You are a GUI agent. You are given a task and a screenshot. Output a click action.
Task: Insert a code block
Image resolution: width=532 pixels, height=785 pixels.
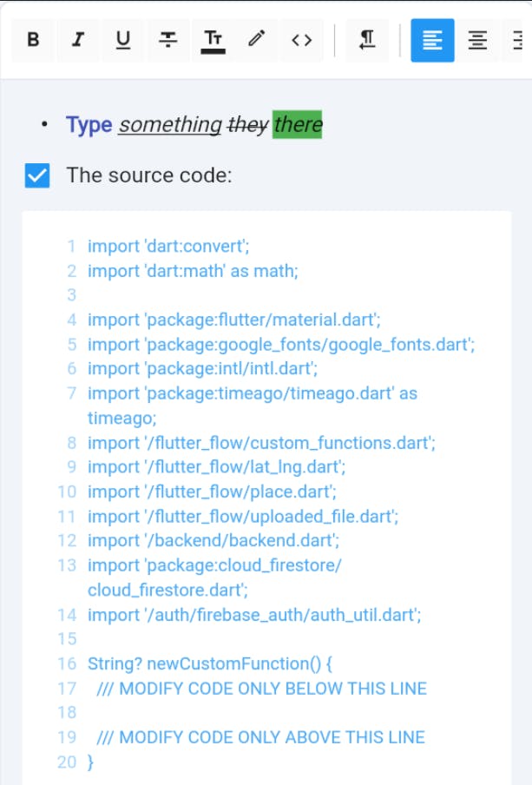(x=301, y=40)
